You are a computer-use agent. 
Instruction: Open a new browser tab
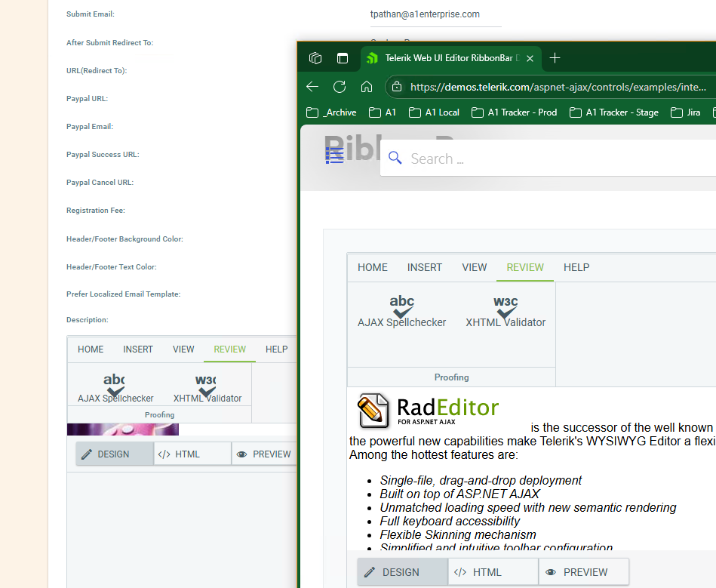tap(555, 58)
